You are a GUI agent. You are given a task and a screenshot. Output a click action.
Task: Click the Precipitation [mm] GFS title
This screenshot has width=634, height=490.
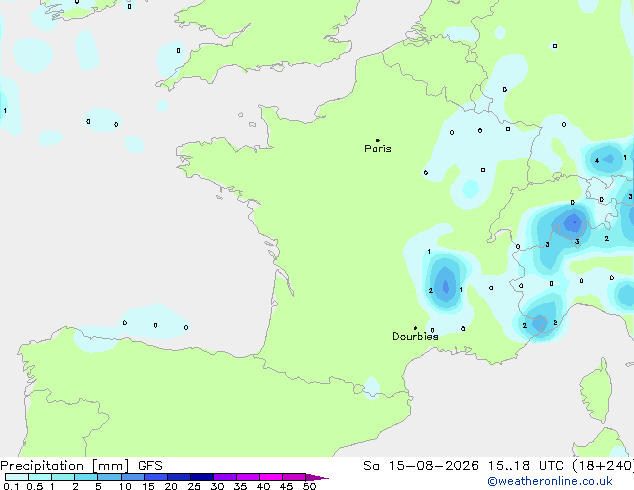pos(81,466)
